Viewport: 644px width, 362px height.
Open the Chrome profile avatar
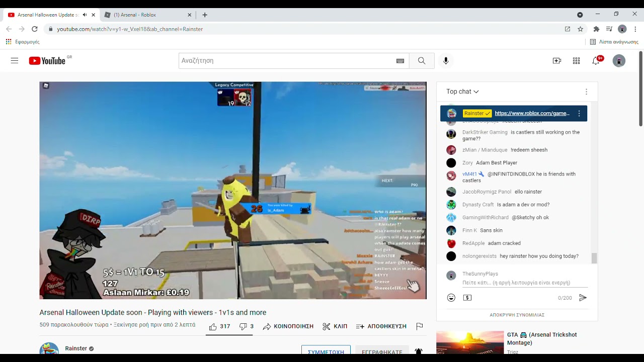(622, 29)
